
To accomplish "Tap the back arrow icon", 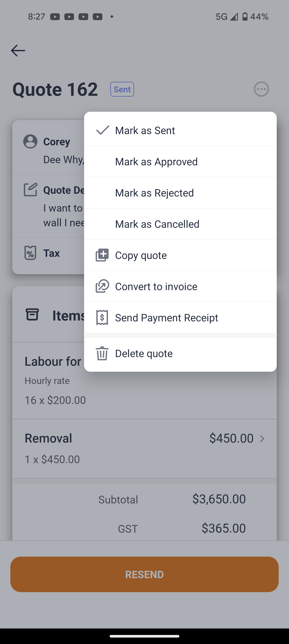I will [x=18, y=51].
